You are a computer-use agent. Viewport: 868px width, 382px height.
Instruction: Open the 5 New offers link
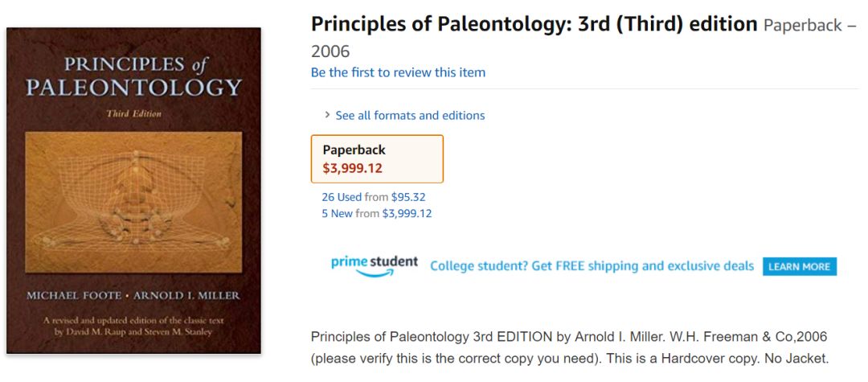coord(337,213)
